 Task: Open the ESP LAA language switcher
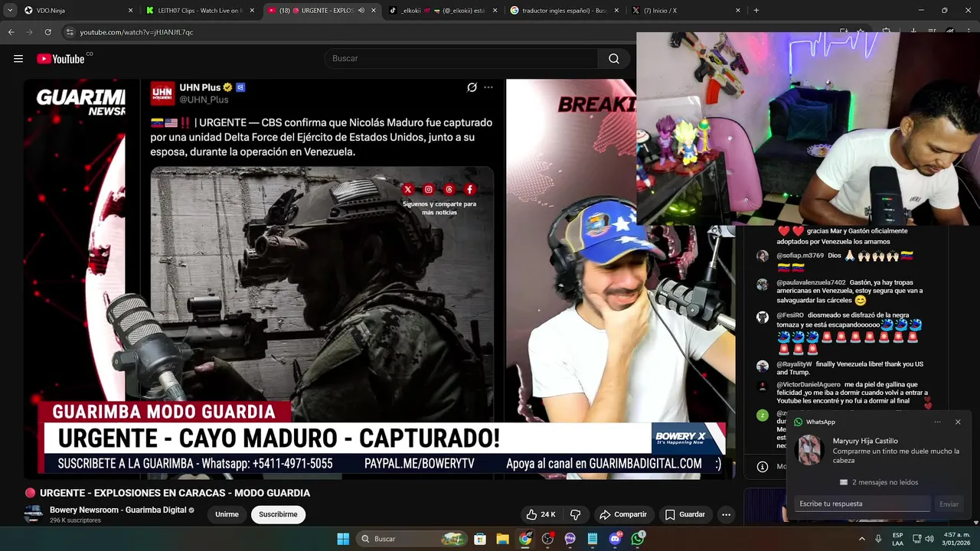pyautogui.click(x=897, y=539)
